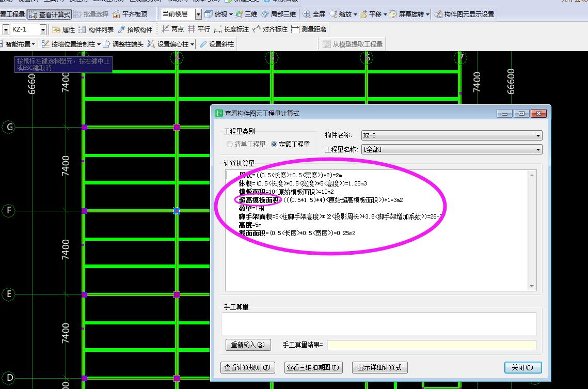
Task: Click 平齐板顶 tool
Action: point(130,14)
